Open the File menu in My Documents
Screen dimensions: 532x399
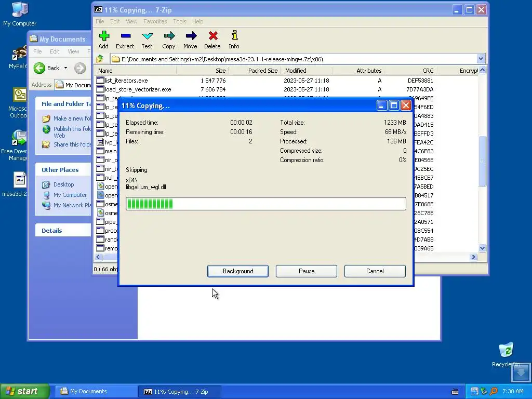click(37, 51)
